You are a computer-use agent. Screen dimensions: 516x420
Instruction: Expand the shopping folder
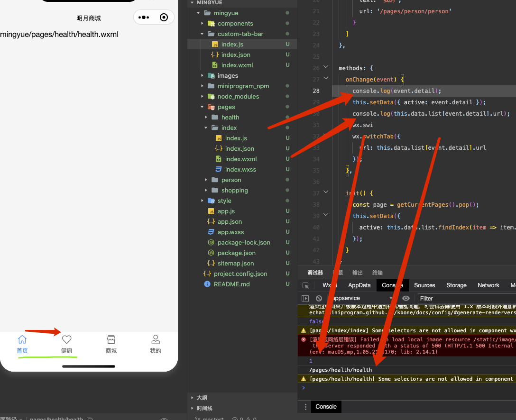206,190
